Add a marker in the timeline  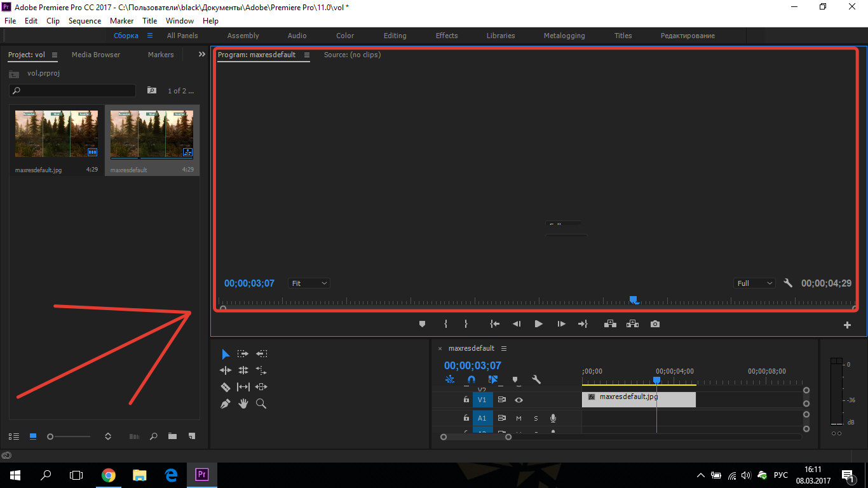point(515,379)
